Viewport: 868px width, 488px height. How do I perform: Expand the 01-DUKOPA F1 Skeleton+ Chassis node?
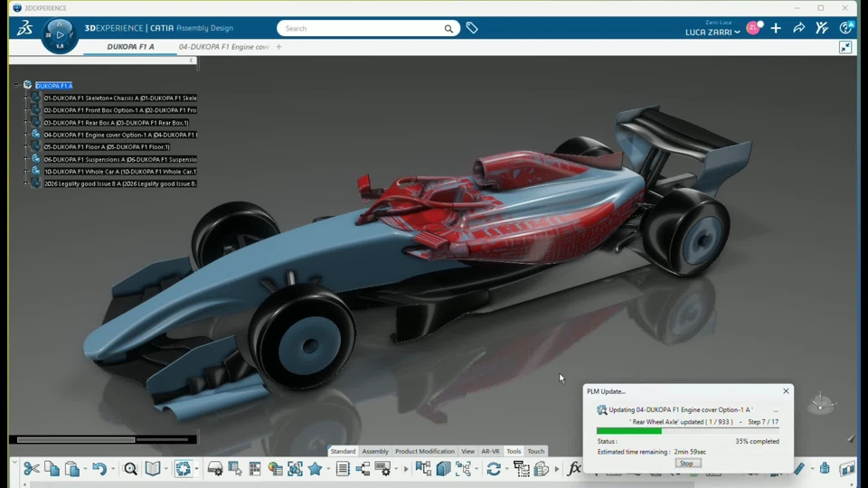[x=25, y=98]
